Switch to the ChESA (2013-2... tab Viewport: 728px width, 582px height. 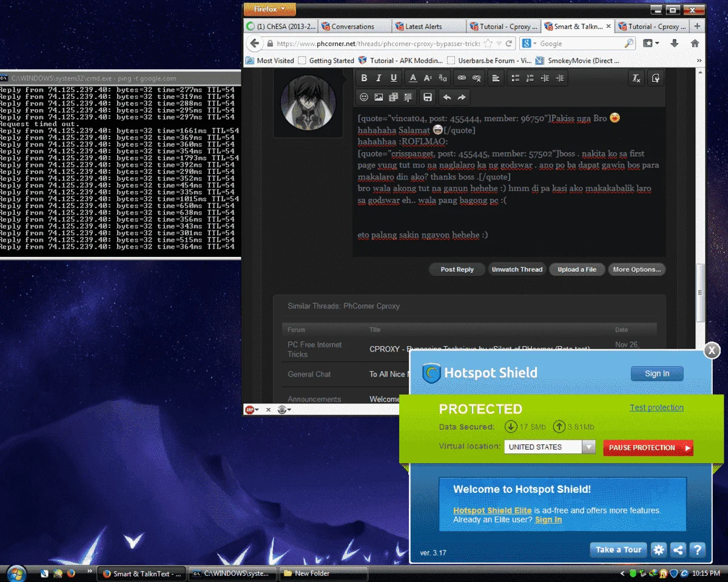pos(280,27)
